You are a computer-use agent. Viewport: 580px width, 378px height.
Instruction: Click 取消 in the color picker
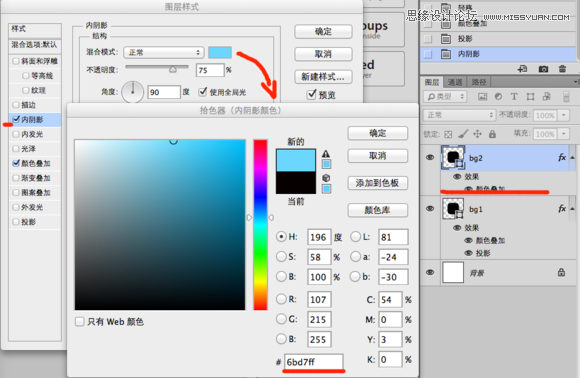378,156
